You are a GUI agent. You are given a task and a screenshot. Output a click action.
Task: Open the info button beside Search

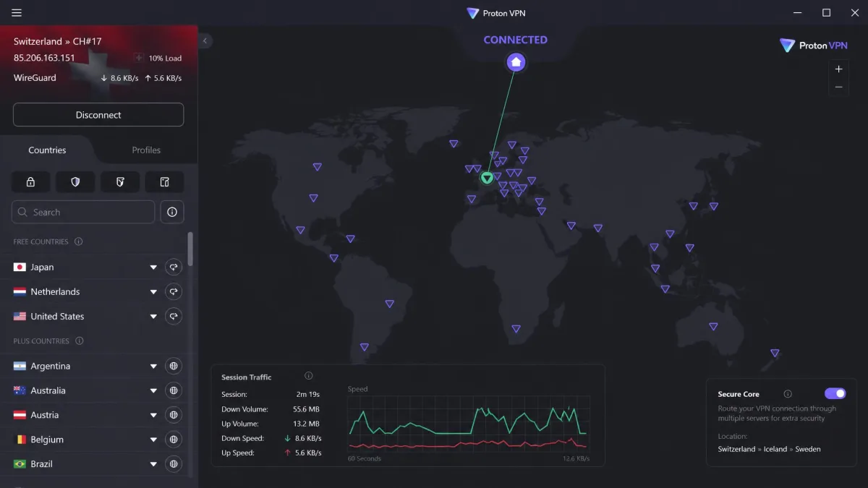172,212
